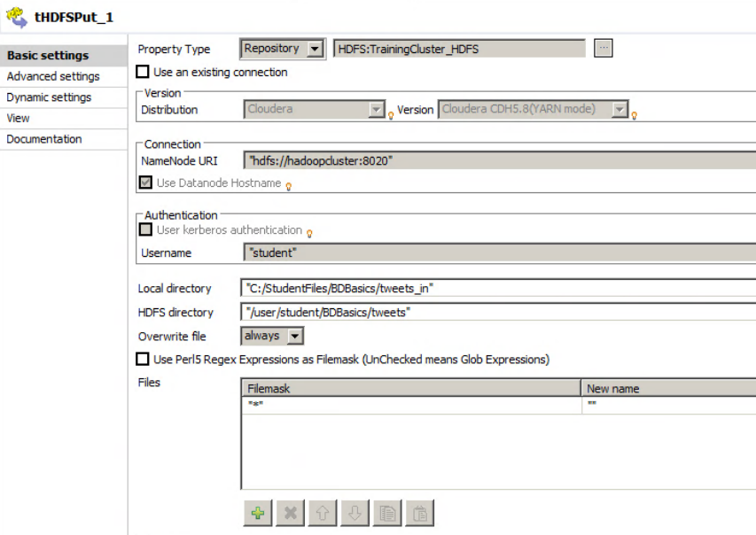The height and width of the screenshot is (535, 756).
Task: Click hint bulb beside Use Datanode Hostname
Action: click(289, 187)
